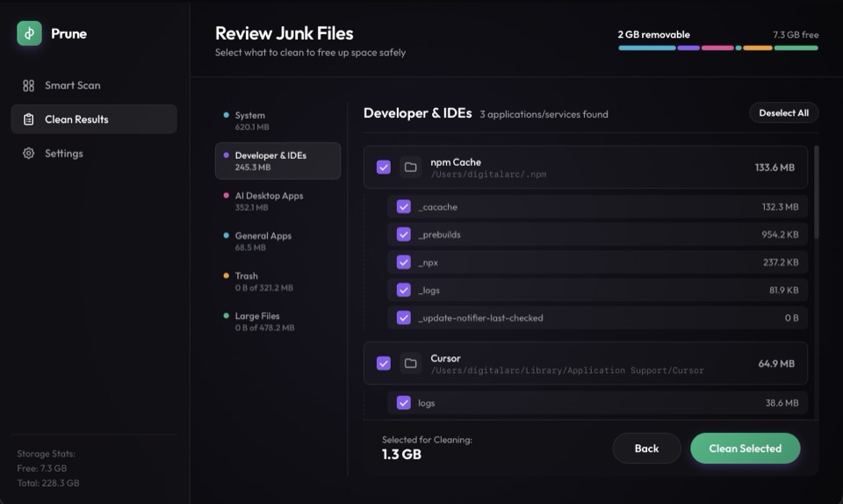843x504 pixels.
Task: Select the Trash category
Action: coord(278,281)
